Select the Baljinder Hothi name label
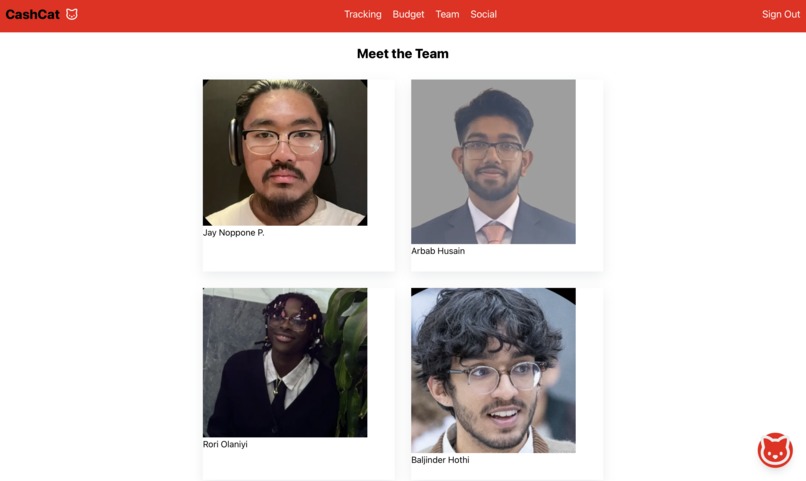Image resolution: width=806 pixels, height=481 pixels. point(440,460)
